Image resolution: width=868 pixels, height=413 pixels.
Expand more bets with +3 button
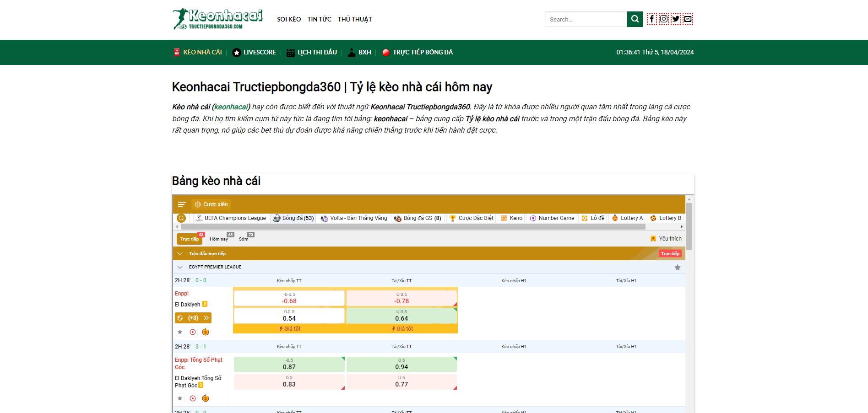tap(193, 318)
